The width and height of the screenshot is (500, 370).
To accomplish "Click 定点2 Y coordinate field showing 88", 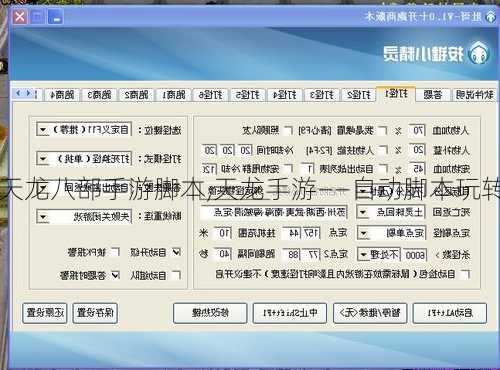I will point(292,255).
